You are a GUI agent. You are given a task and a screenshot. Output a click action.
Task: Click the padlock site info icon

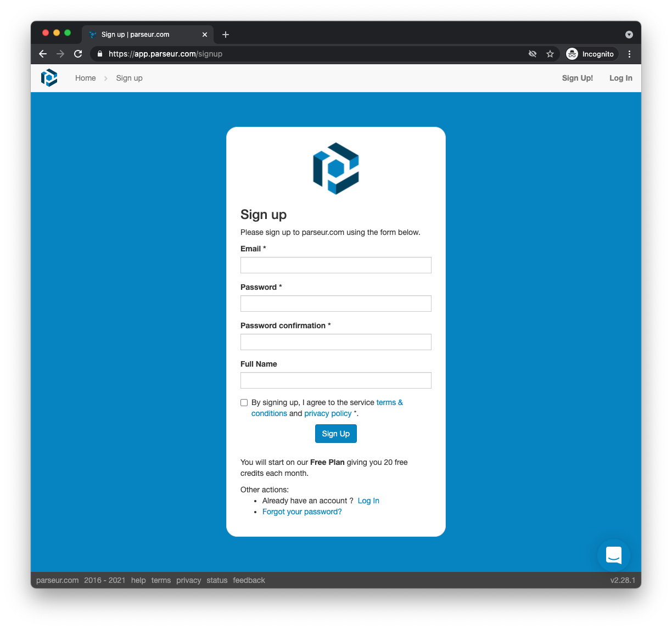(x=100, y=54)
